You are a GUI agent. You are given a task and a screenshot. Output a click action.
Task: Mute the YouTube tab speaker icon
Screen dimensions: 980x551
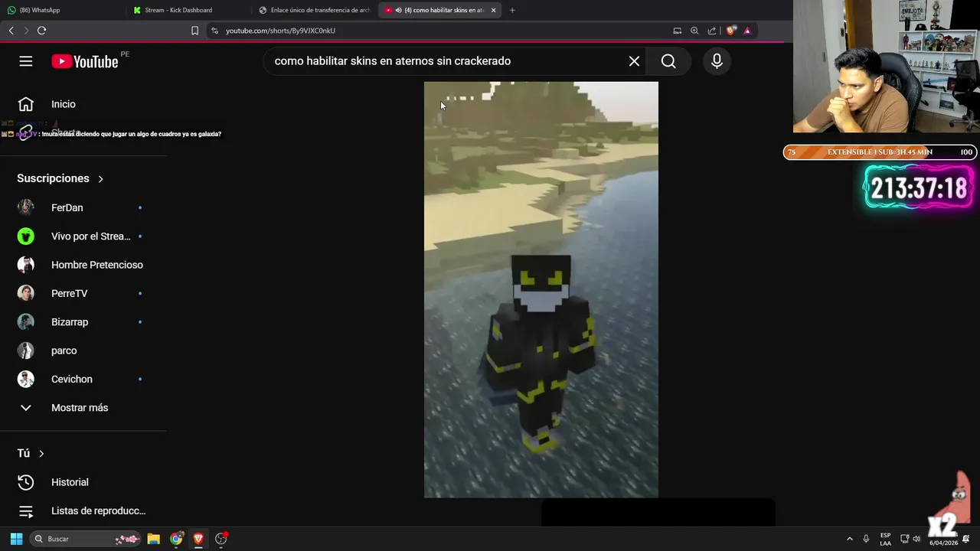398,10
